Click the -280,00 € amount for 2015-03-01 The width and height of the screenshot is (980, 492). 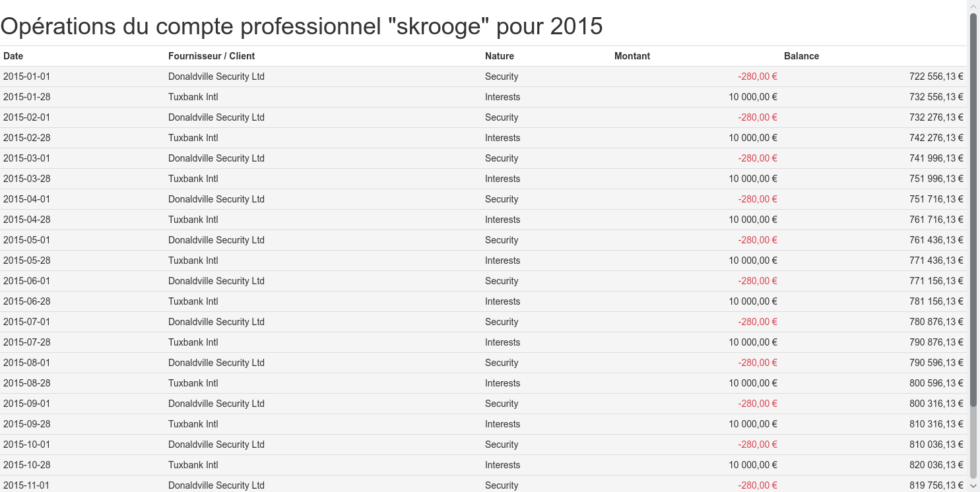[x=757, y=158]
